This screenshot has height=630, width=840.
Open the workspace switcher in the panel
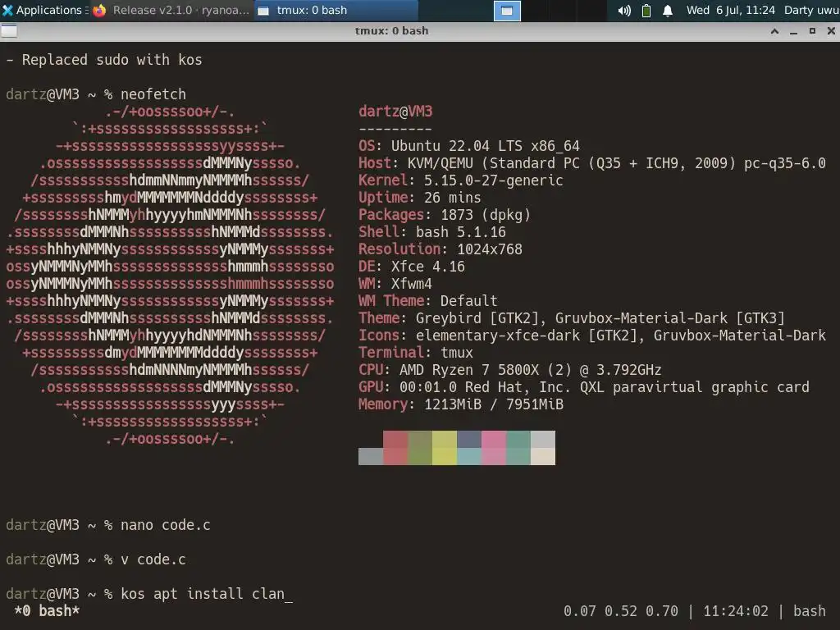pos(507,11)
